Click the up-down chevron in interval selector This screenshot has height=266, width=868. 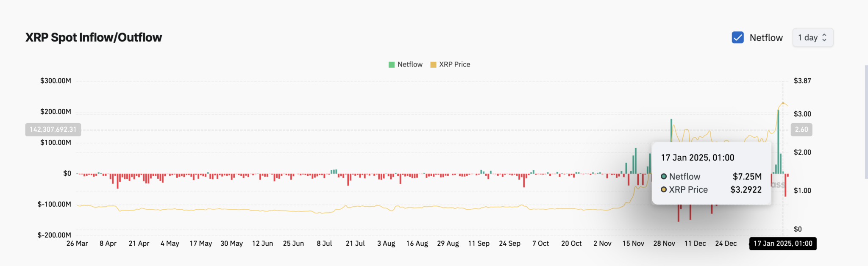click(x=824, y=38)
